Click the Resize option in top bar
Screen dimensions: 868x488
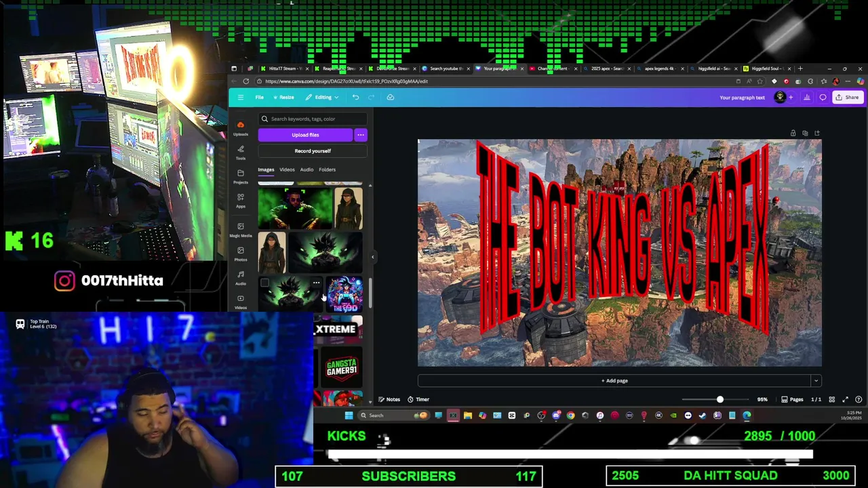[x=283, y=98]
